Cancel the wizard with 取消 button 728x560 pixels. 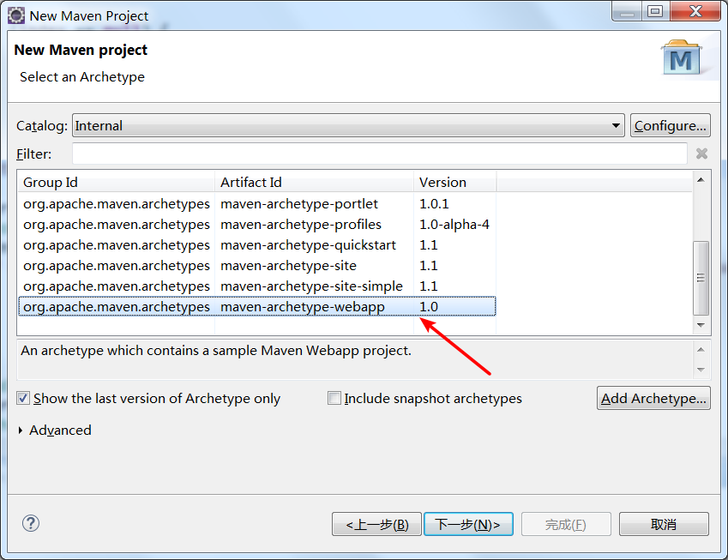pyautogui.click(x=664, y=524)
